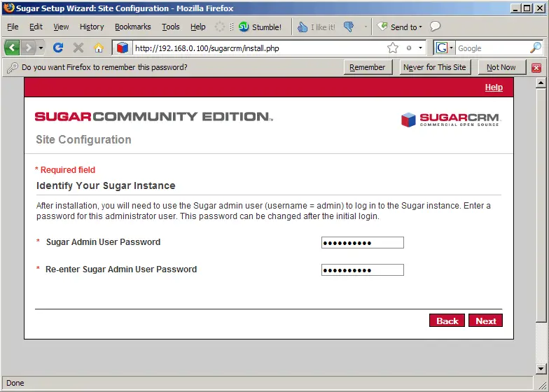Click the key icon in the notification bar
549x392 pixels.
point(13,67)
